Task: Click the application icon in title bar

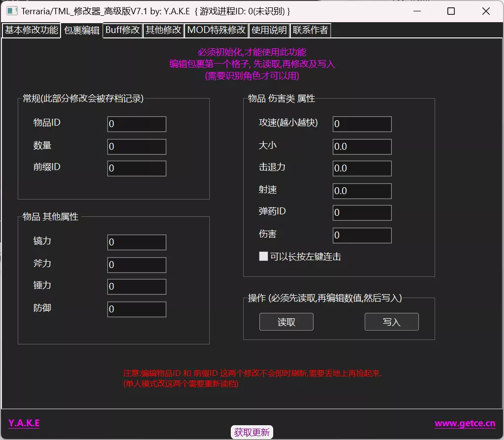Action: click(x=12, y=11)
